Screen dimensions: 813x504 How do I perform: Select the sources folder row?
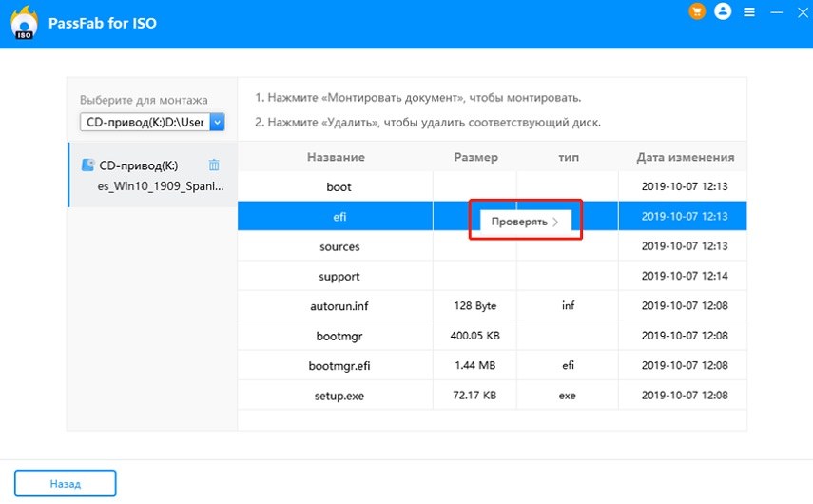[339, 246]
